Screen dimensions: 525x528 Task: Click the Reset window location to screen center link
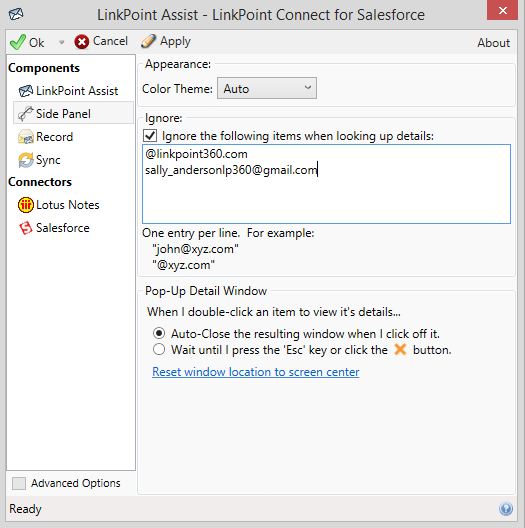(256, 372)
